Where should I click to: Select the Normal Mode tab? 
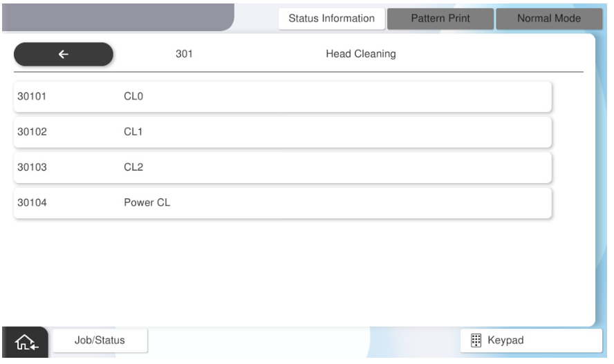point(548,19)
